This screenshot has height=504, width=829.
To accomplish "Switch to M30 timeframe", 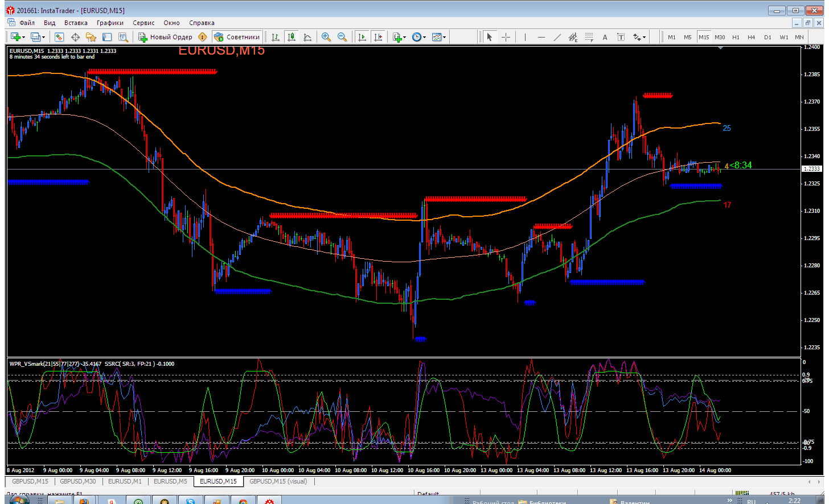I will (x=720, y=37).
